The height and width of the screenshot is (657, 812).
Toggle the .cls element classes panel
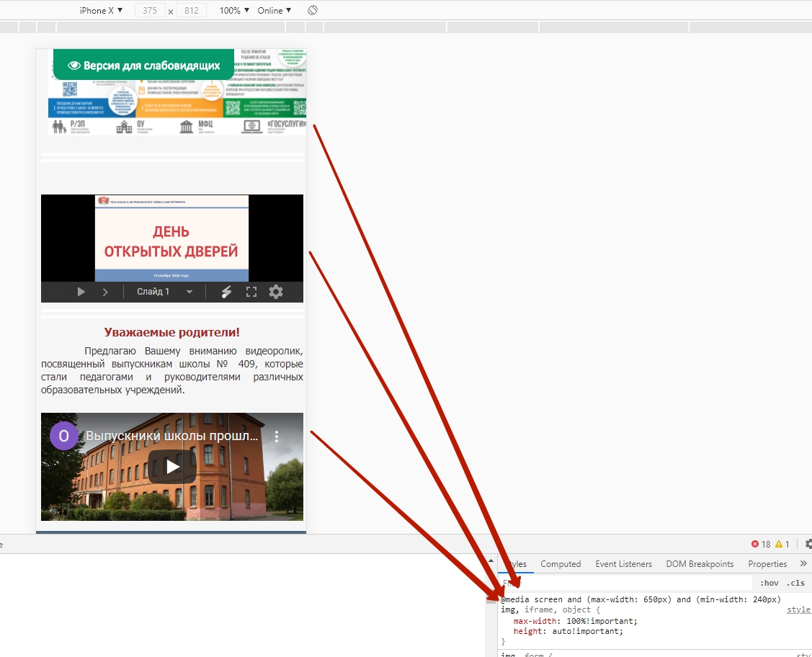point(795,583)
